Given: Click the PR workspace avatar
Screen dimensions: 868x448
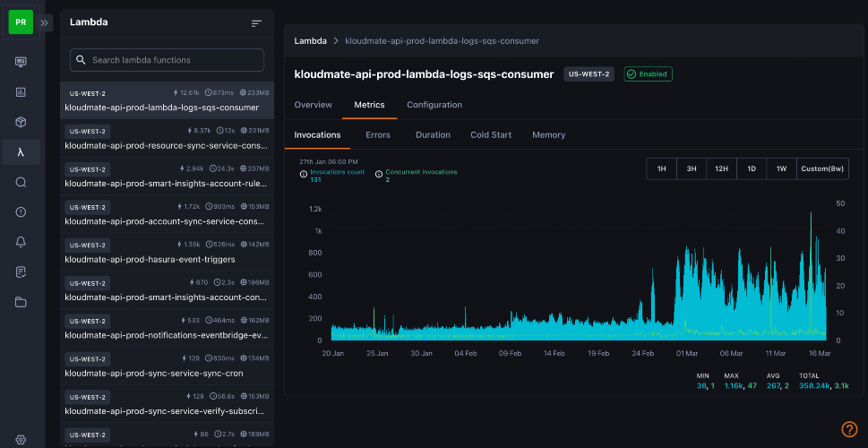Looking at the screenshot, I should point(21,22).
